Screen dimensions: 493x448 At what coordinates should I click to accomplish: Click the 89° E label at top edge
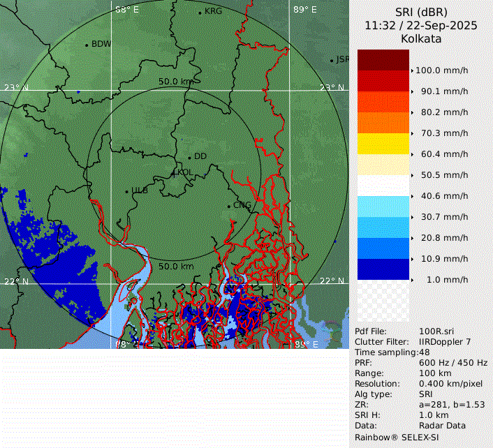tap(304, 10)
